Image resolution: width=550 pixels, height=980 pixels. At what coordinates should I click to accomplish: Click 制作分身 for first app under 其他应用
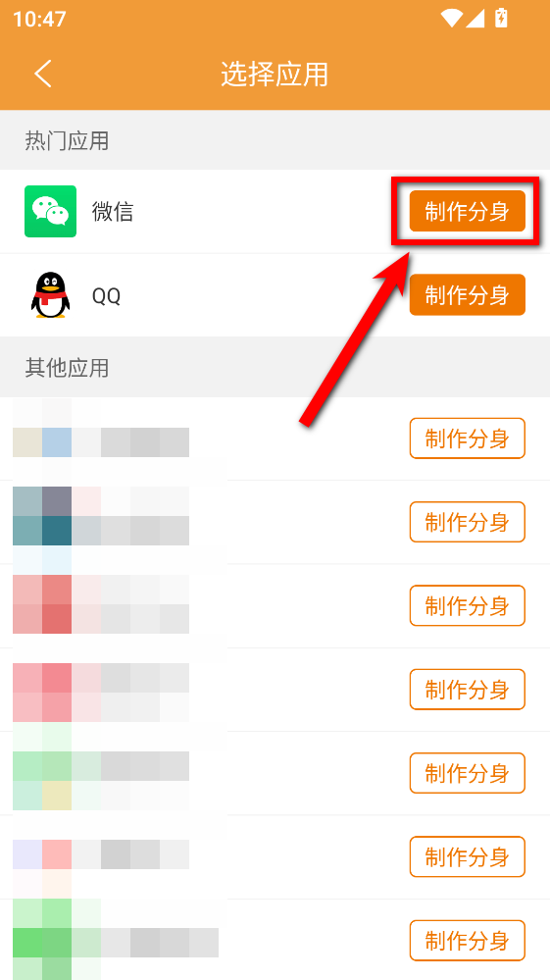467,438
